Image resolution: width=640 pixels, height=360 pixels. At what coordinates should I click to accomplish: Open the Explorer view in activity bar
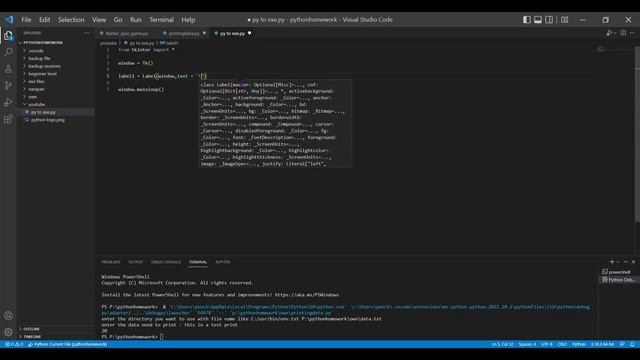(8, 36)
